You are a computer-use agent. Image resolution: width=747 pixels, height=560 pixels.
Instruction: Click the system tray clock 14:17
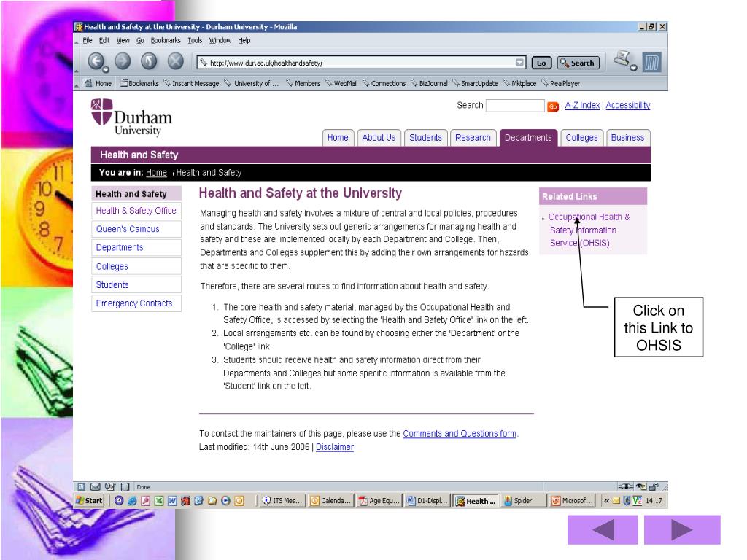click(654, 500)
